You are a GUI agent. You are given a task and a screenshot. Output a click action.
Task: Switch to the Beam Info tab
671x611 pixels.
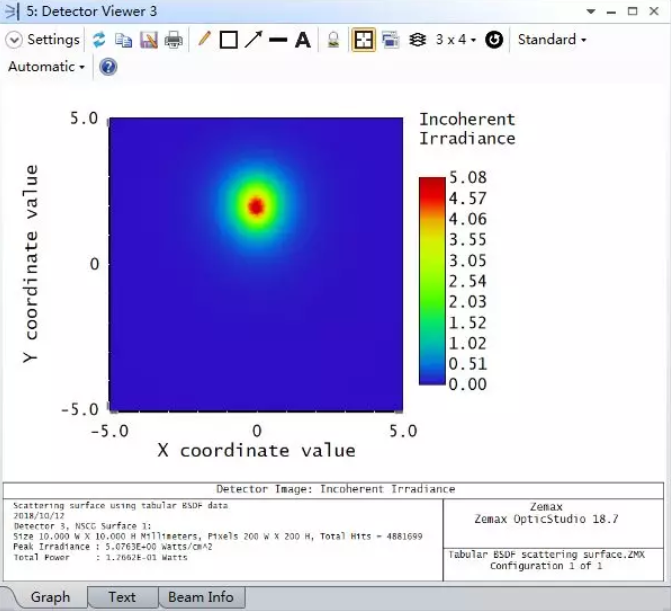tap(200, 597)
